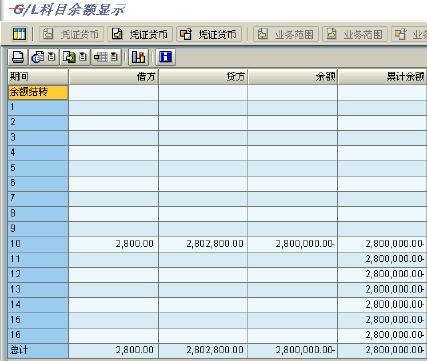Select period 15 row label
Screen dimensions: 427x361
click(38, 320)
